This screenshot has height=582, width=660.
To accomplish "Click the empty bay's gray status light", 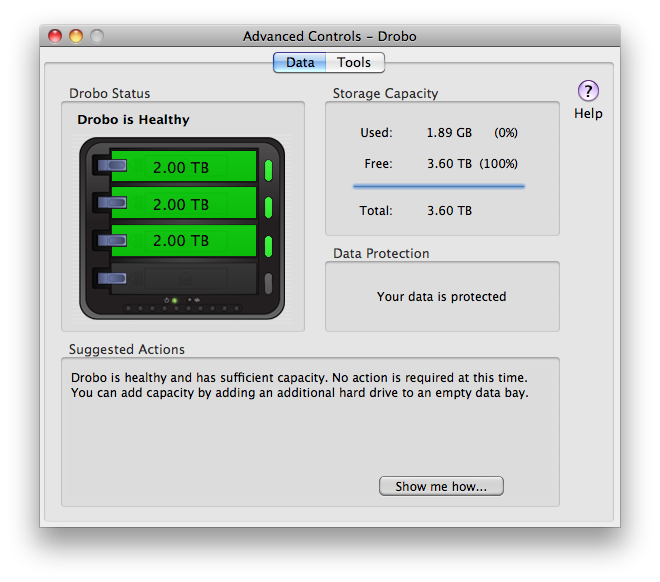I will pyautogui.click(x=269, y=283).
